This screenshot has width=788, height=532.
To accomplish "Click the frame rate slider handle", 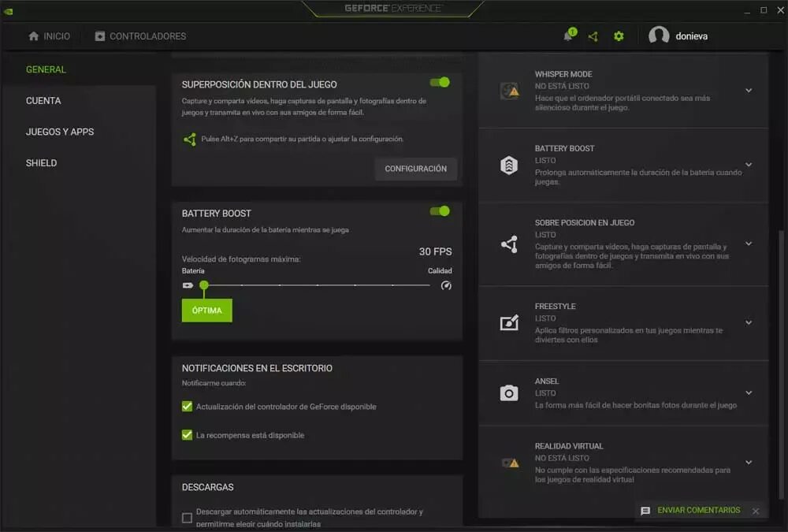I will (x=203, y=285).
